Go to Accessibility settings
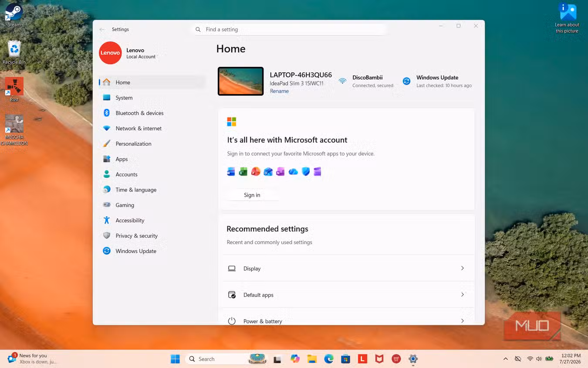Image resolution: width=588 pixels, height=368 pixels. pos(130,220)
